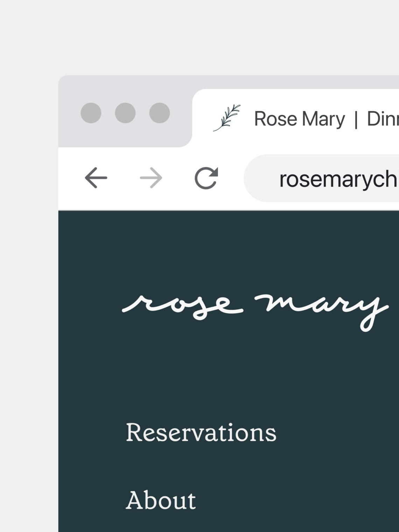Image resolution: width=399 pixels, height=532 pixels.
Task: Go back with the browser back arrow
Action: (96, 178)
